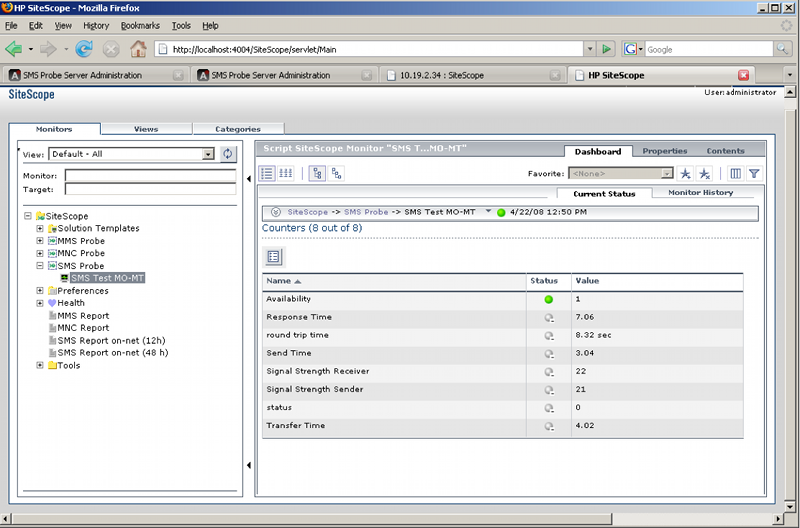Click the save to favorites star icon

[x=685, y=173]
